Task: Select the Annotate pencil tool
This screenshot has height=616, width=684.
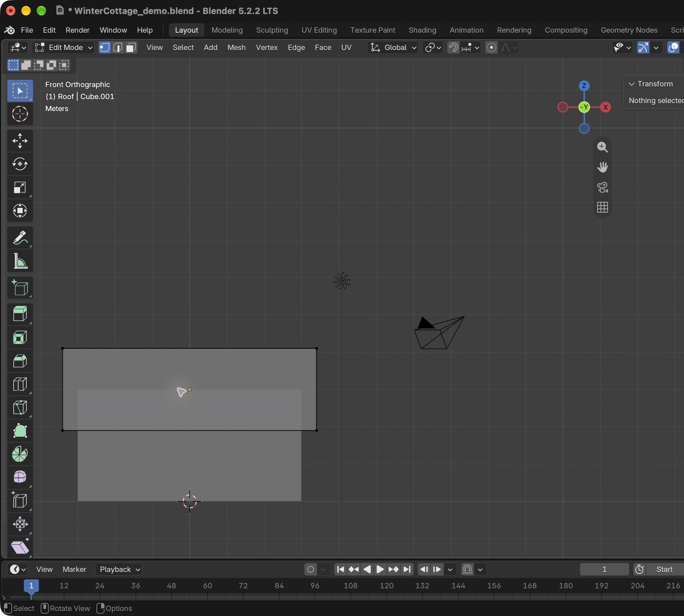Action: (20, 238)
